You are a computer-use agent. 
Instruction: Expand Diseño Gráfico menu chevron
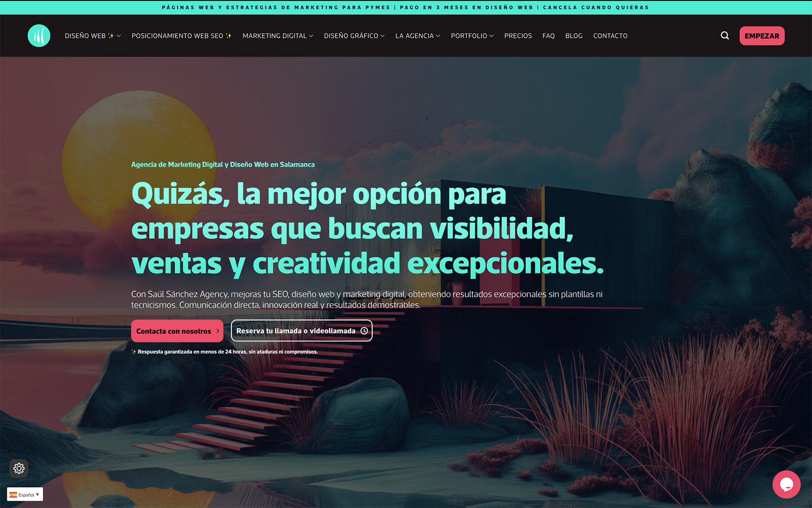(383, 36)
